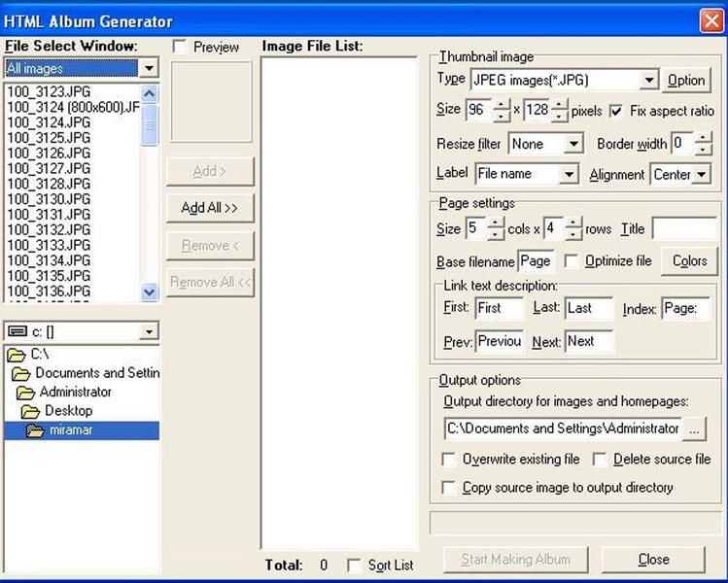Click the Output directory path field
The height and width of the screenshot is (583, 728).
[563, 429]
